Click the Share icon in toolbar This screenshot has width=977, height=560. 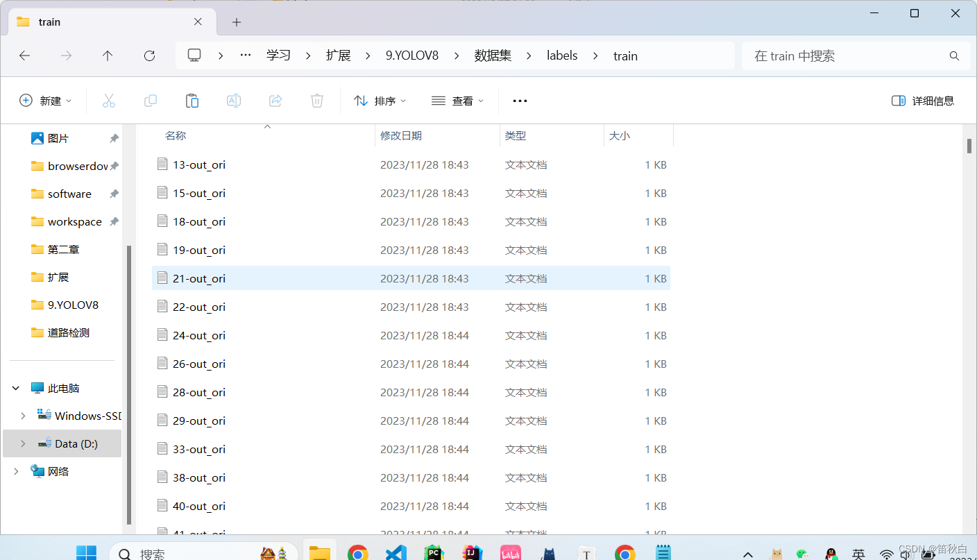point(275,101)
